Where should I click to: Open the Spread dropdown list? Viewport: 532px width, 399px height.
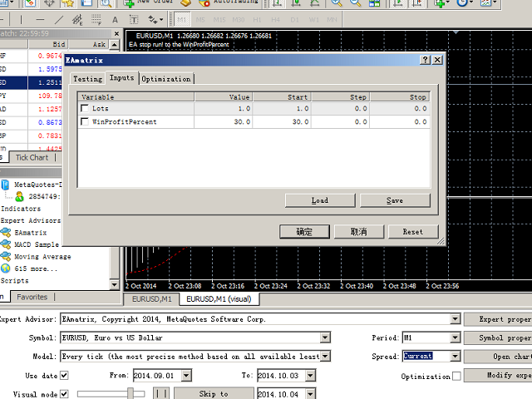(455, 357)
